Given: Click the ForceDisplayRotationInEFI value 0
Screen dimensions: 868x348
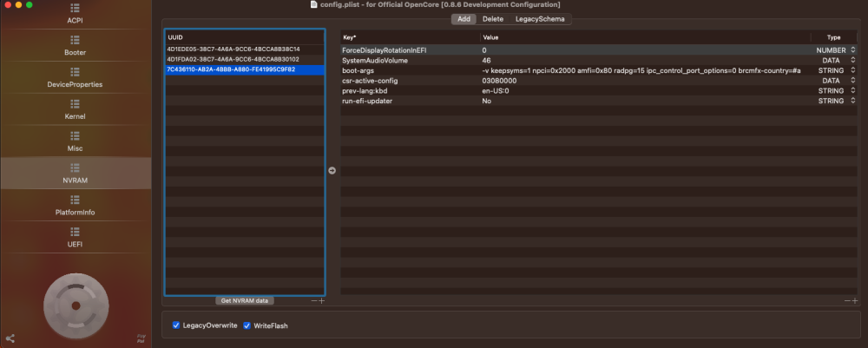Looking at the screenshot, I should point(484,49).
